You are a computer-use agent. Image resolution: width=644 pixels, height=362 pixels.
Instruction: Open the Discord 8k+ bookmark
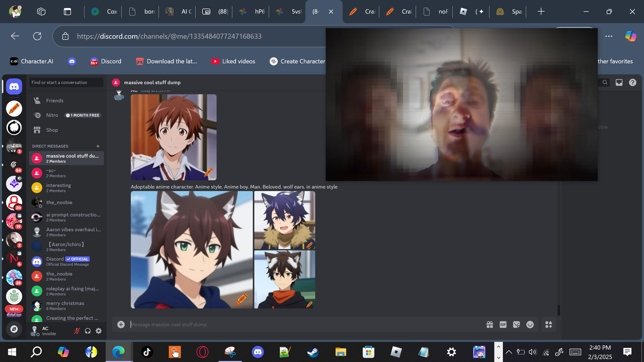106,61
